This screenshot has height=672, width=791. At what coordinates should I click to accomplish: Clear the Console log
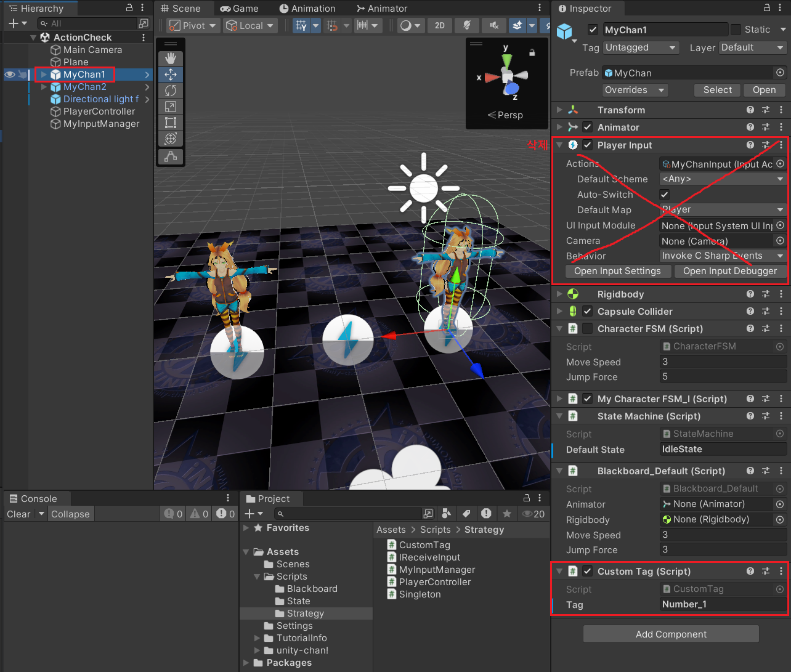(x=18, y=514)
